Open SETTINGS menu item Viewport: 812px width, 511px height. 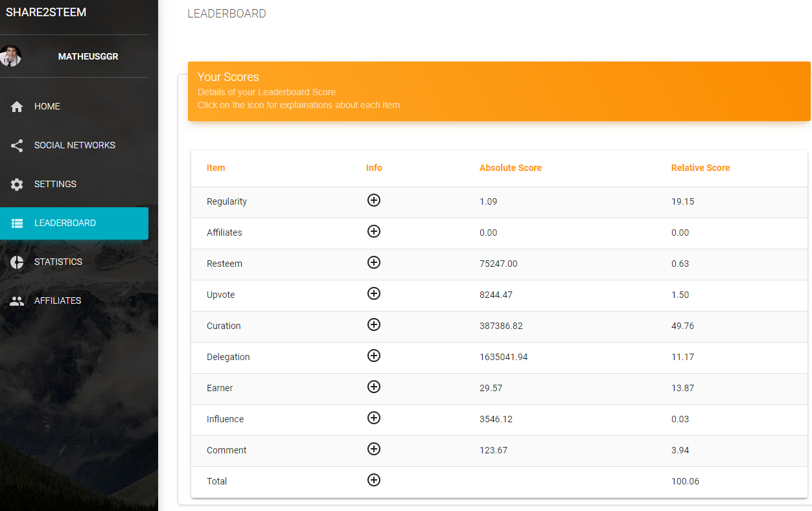pyautogui.click(x=74, y=185)
